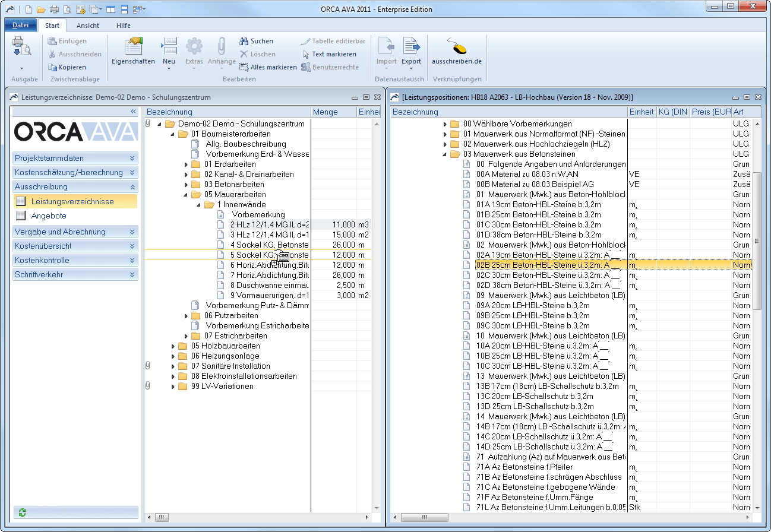The image size is (771, 532).
Task: Expand the 01 Erdarbeiten tree node
Action: [x=186, y=164]
